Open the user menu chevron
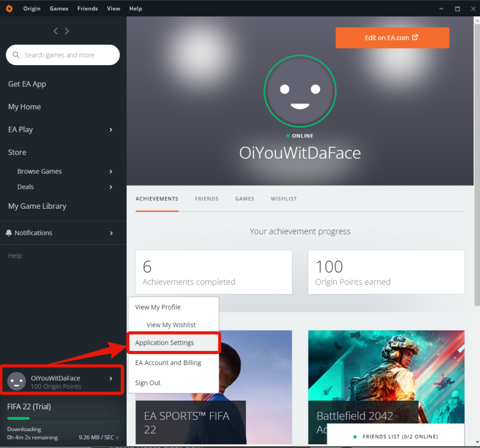The height and width of the screenshot is (448, 480). (x=111, y=379)
